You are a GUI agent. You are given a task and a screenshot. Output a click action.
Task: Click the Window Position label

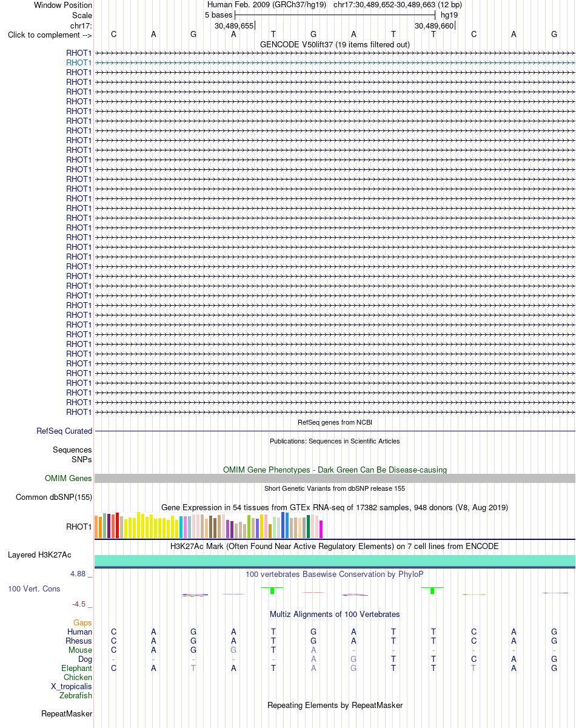[x=63, y=5]
